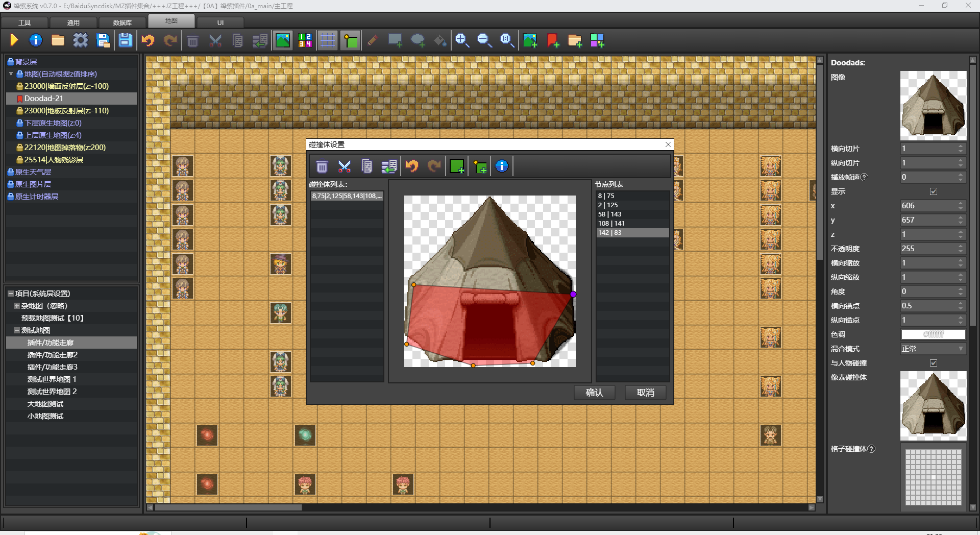Toggle the 与人物碰撞 checkbox
Screen dimensions: 980x535
pos(934,363)
